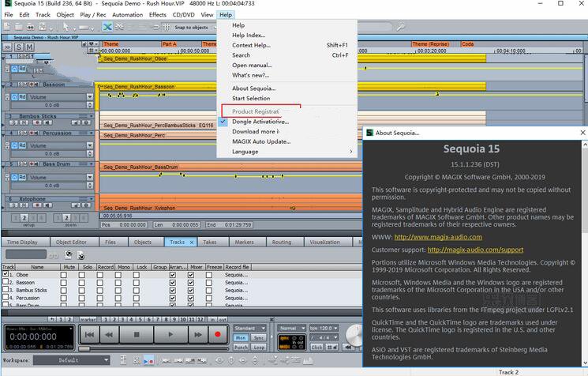This screenshot has height=376, width=588.
Task: Toggle the crossfade mode icon in toolbar
Action: [107, 27]
